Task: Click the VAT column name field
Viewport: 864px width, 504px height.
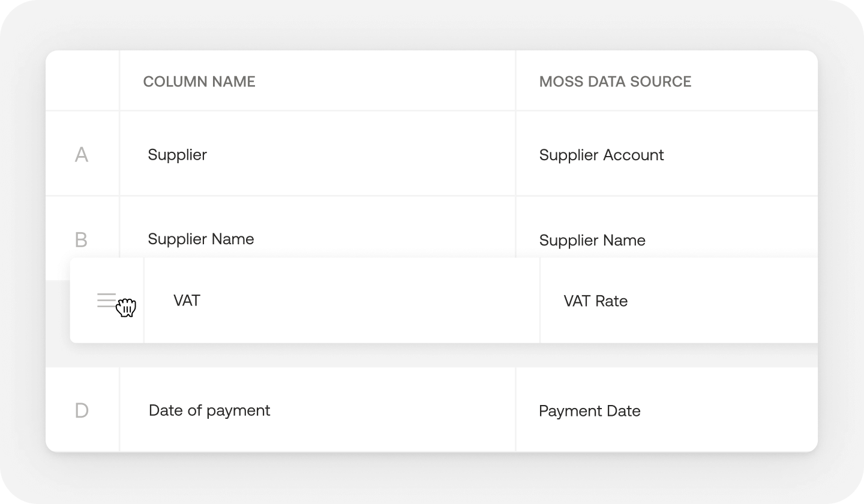Action: coord(187,300)
